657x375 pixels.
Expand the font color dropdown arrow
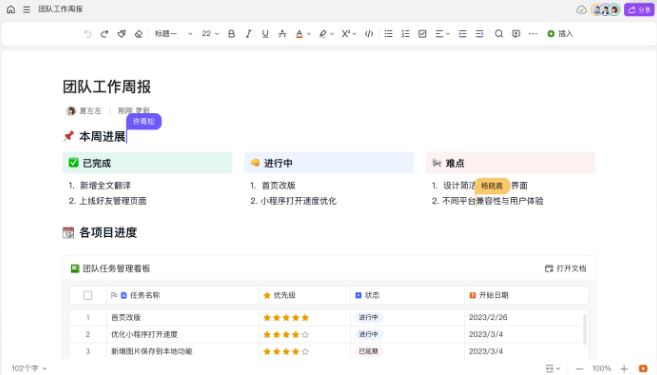[309, 34]
